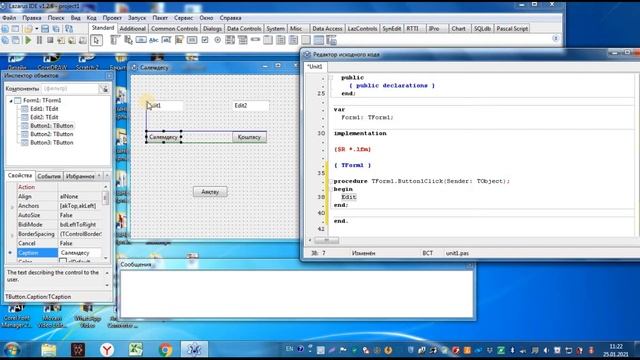Open the Сервис menu
Image resolution: width=640 pixels, height=360 pixels.
[184, 18]
